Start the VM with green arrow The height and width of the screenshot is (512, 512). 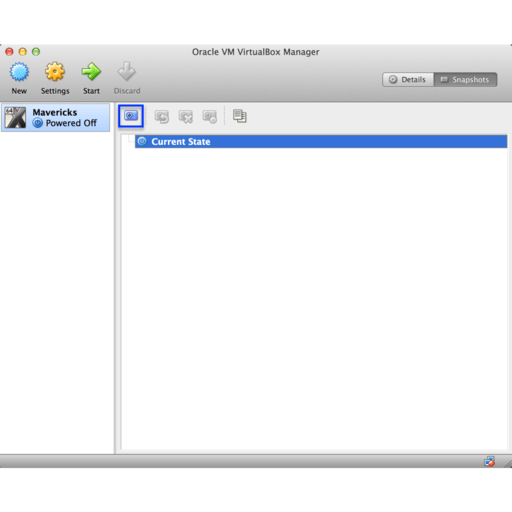(x=91, y=71)
